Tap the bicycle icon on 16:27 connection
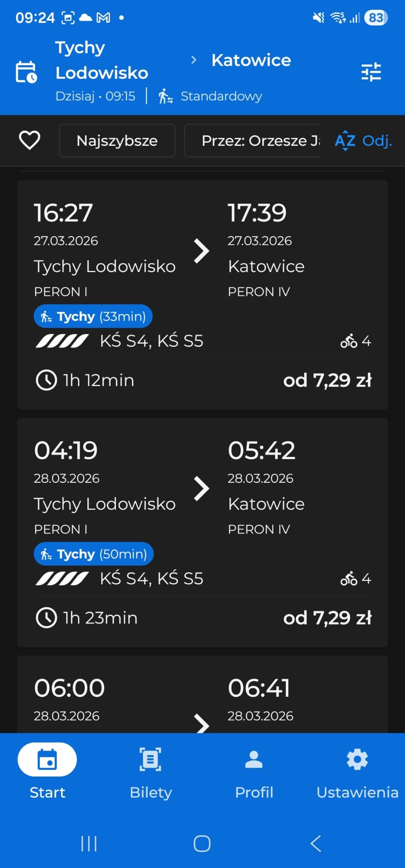The image size is (405, 868). tap(349, 341)
